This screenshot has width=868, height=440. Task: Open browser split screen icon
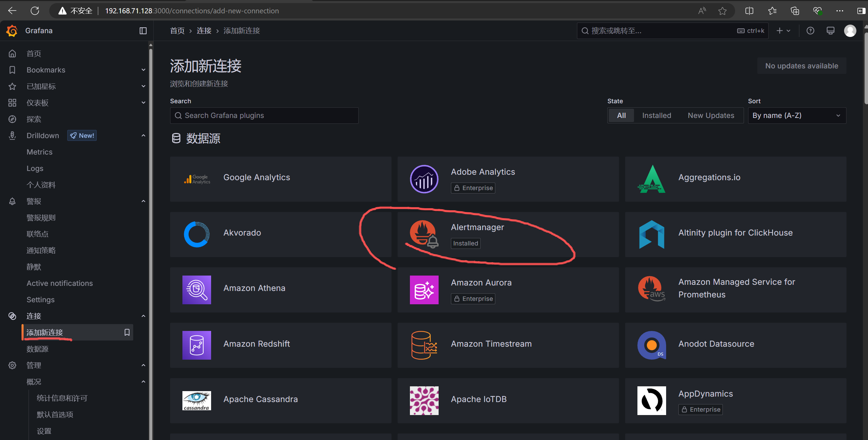click(749, 11)
